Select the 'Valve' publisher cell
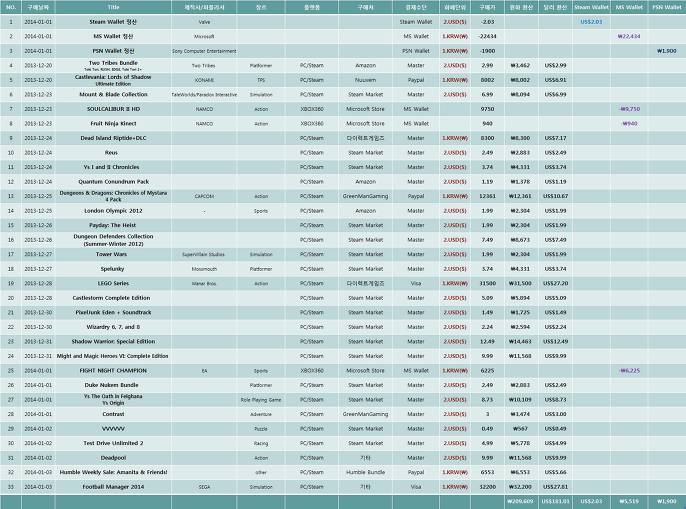This screenshot has height=509, width=686. coord(204,22)
